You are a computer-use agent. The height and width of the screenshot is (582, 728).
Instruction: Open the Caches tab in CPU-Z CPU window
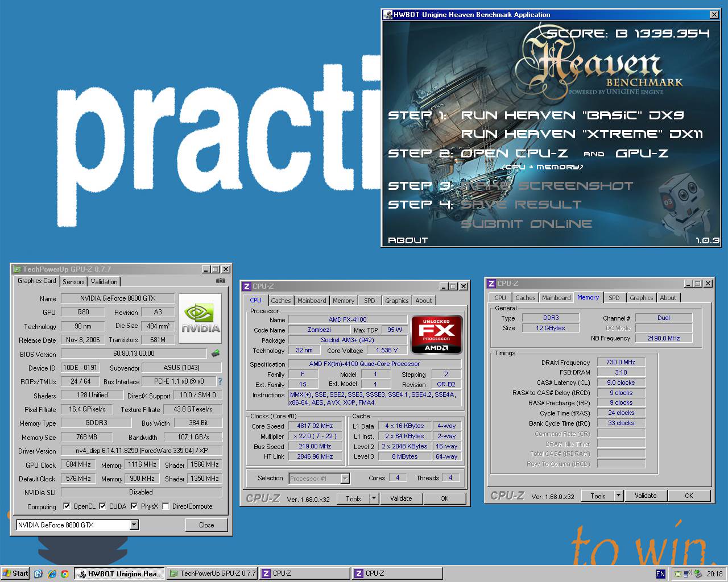pos(281,301)
